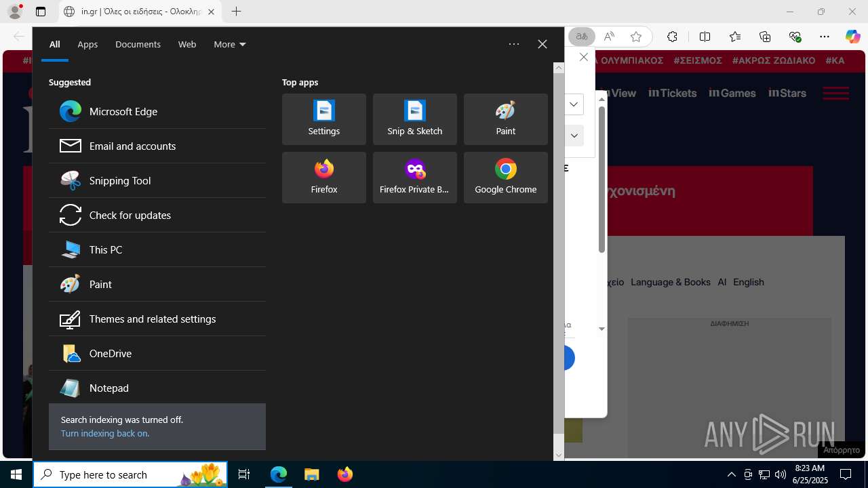Image resolution: width=868 pixels, height=488 pixels.
Task: Open the Edge profile icon
Action: coord(15,12)
